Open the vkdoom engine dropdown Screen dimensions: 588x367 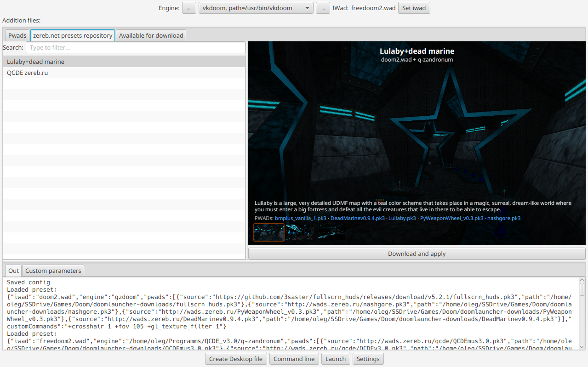pyautogui.click(x=256, y=8)
